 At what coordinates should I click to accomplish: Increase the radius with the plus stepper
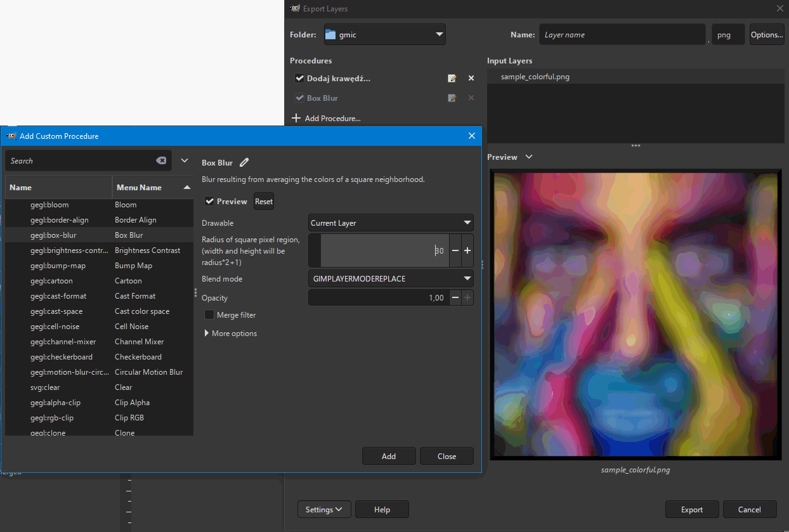click(467, 250)
